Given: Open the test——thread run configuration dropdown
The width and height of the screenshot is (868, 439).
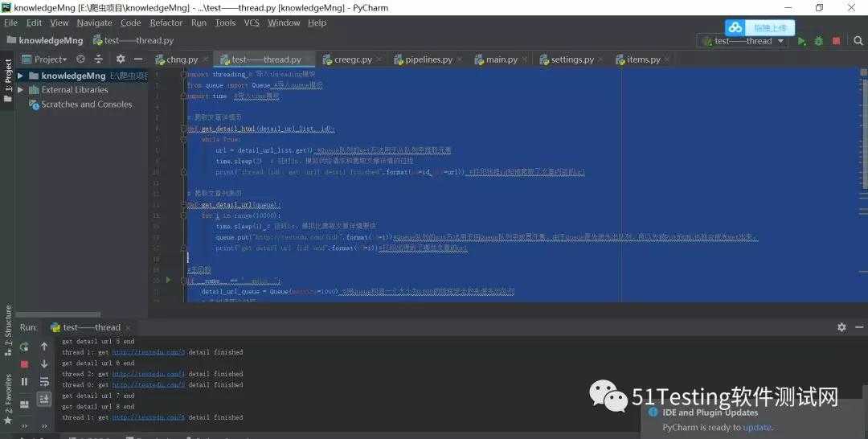Looking at the screenshot, I should tap(743, 41).
